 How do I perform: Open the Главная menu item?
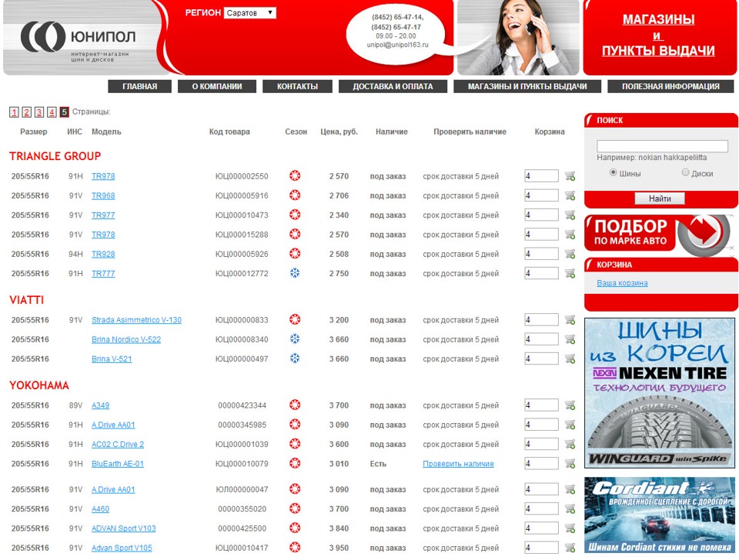139,86
